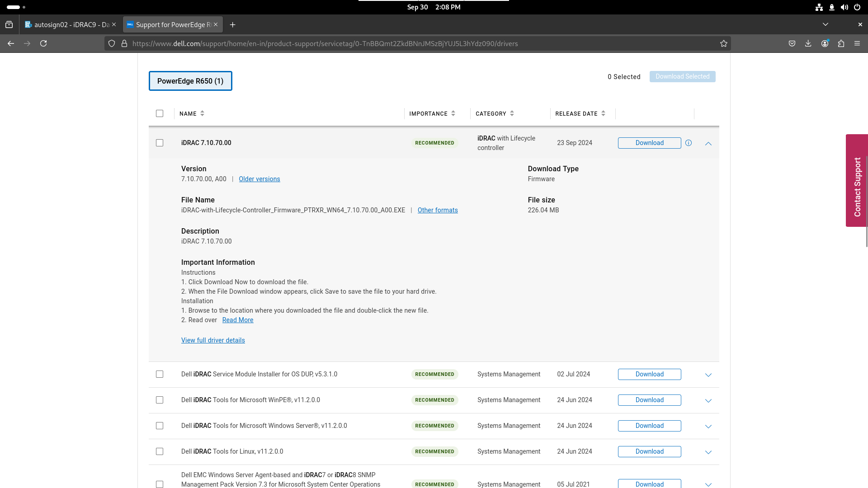This screenshot has width=868, height=488.
Task: Open the clock showing Sep 30 2:08 PM
Action: click(434, 7)
